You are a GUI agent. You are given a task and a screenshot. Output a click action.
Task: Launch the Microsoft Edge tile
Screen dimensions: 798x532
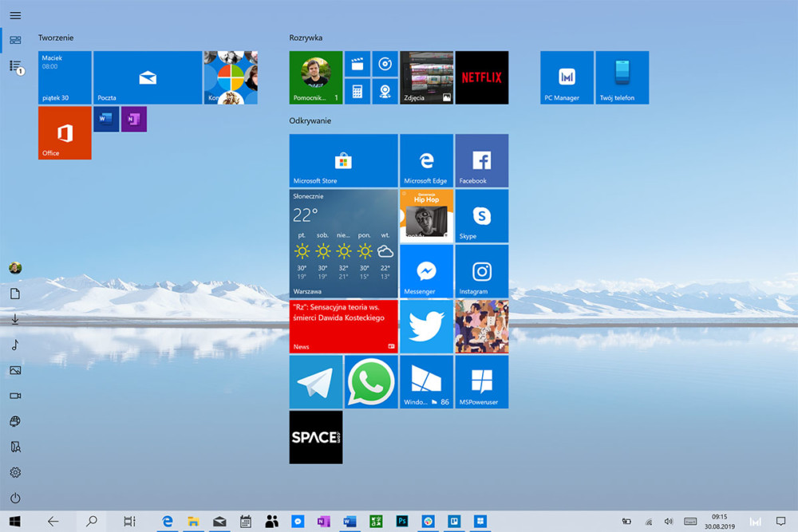pos(426,161)
